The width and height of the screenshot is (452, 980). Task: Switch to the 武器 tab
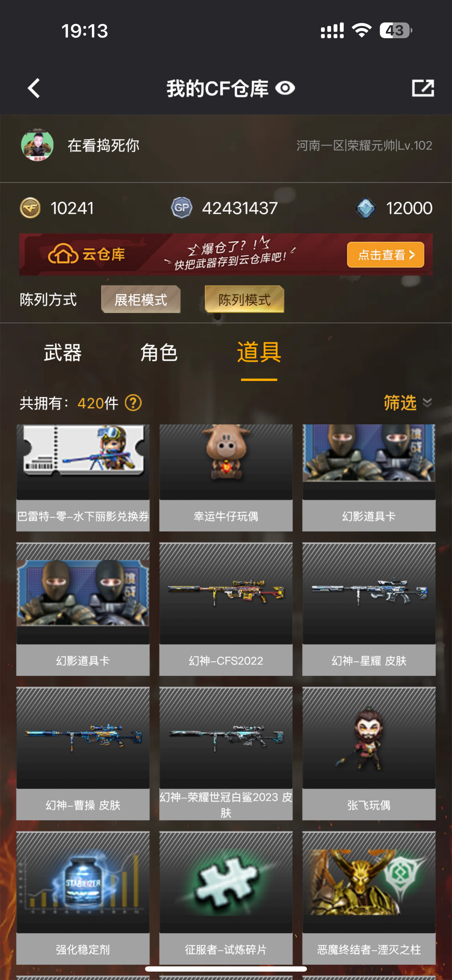click(x=63, y=352)
